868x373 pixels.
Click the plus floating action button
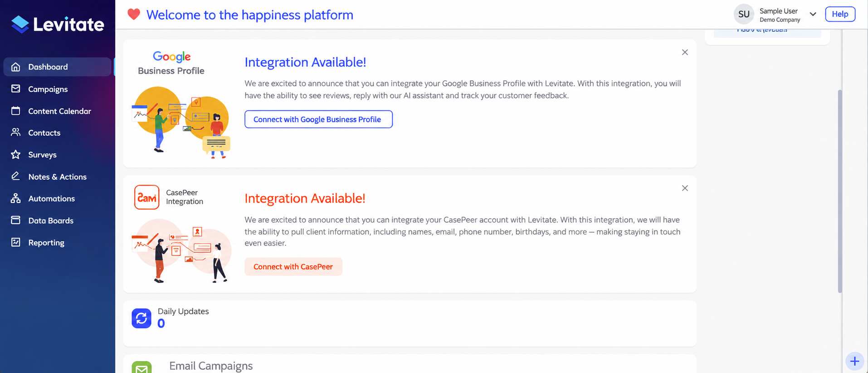tap(855, 362)
